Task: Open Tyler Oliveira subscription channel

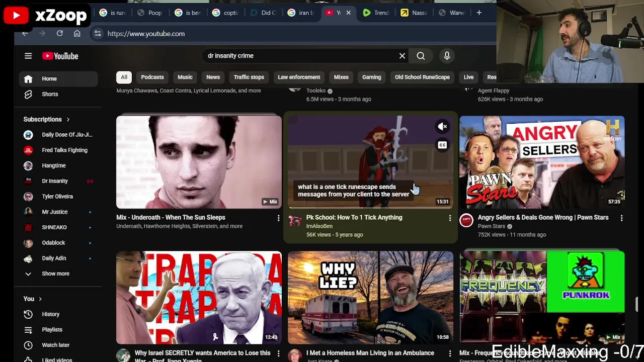Action: click(x=58, y=197)
